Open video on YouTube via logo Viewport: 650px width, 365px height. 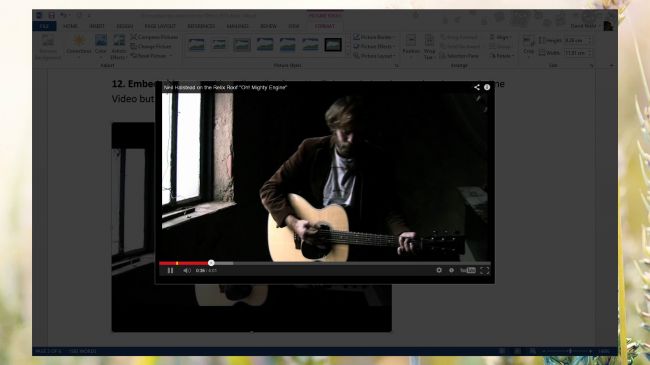(x=468, y=270)
